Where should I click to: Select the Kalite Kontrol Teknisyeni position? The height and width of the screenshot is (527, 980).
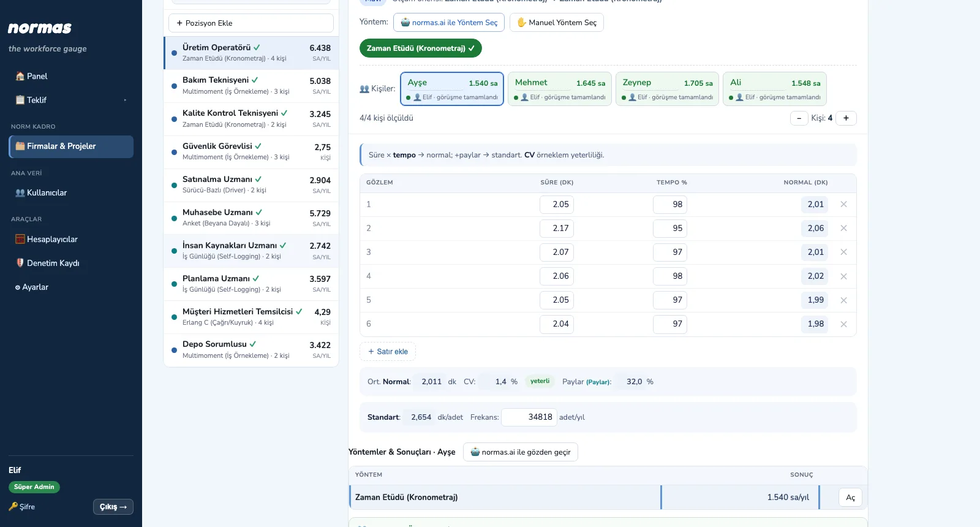coord(251,119)
